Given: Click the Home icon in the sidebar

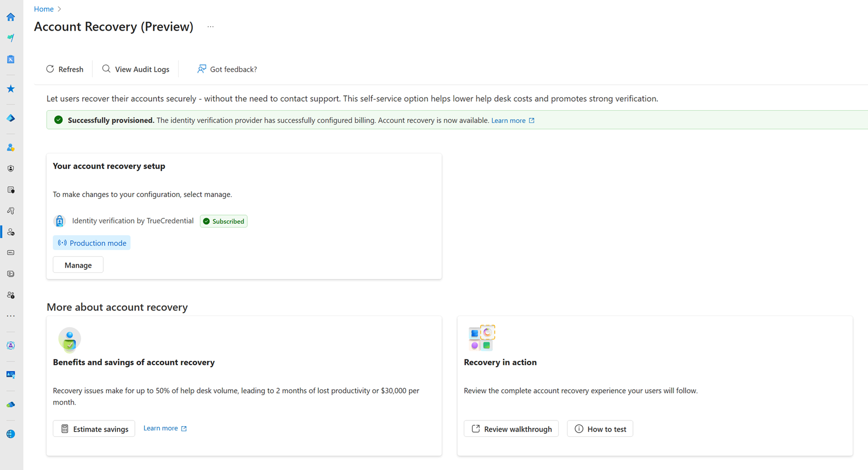Looking at the screenshot, I should click(x=11, y=17).
